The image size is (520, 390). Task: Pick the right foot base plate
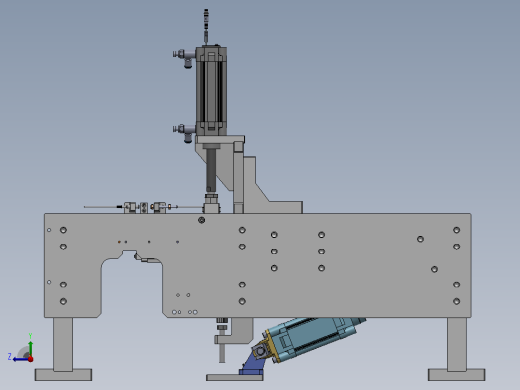(x=457, y=375)
